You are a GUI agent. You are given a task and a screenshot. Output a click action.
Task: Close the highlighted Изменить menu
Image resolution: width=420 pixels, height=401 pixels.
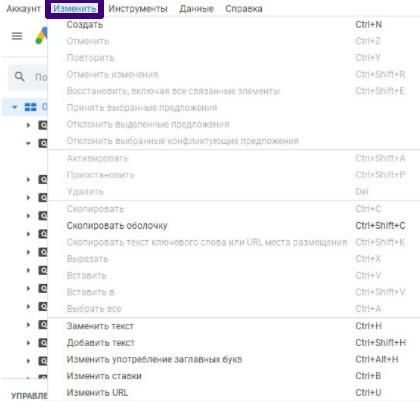75,9
